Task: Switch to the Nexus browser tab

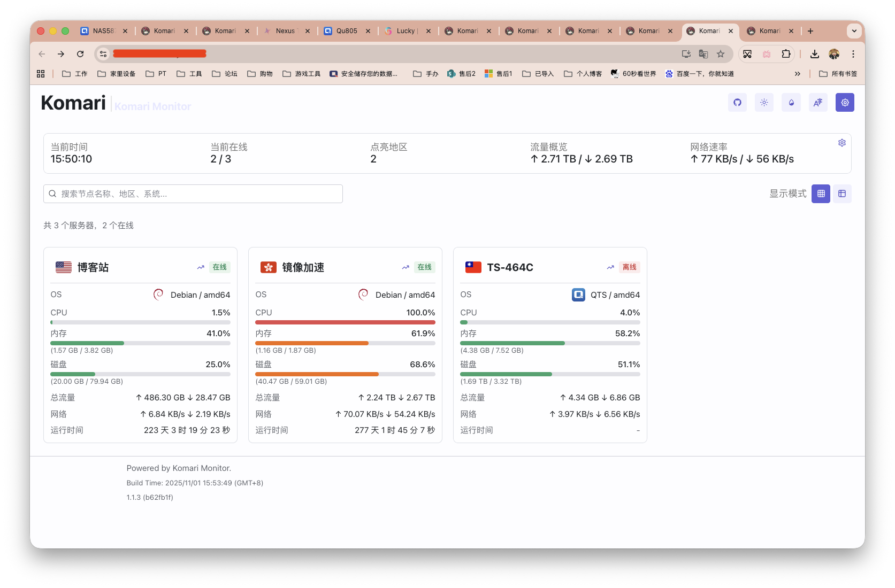Action: [x=285, y=31]
